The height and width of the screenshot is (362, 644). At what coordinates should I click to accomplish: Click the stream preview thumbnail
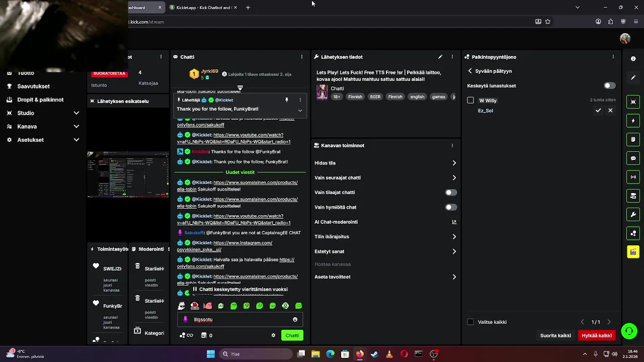tap(128, 174)
